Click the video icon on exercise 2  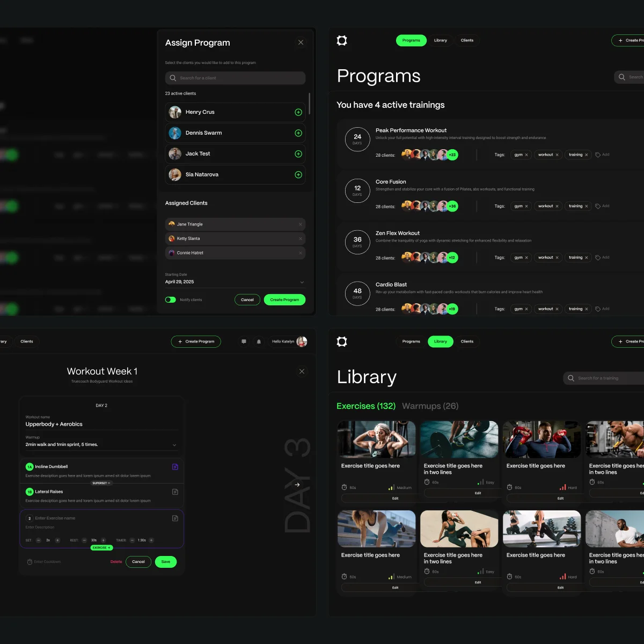pos(175,518)
